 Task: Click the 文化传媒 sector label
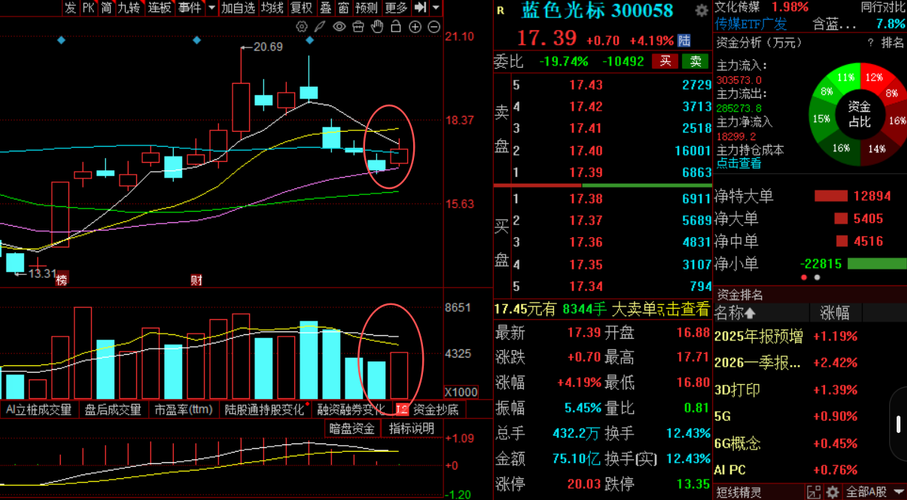tap(738, 7)
